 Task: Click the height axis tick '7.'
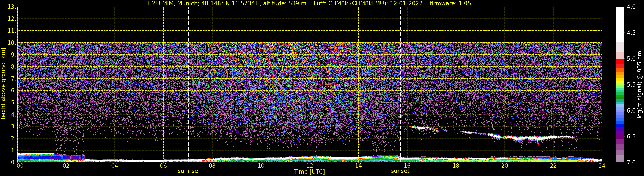coord(13,79)
